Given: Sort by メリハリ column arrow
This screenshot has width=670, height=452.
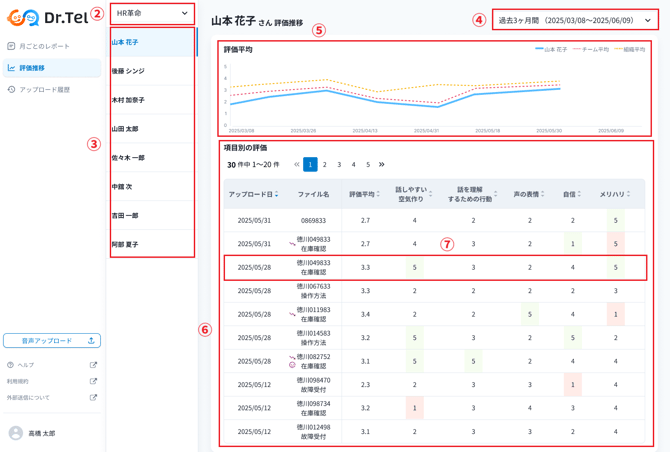Looking at the screenshot, I should pyautogui.click(x=629, y=194).
